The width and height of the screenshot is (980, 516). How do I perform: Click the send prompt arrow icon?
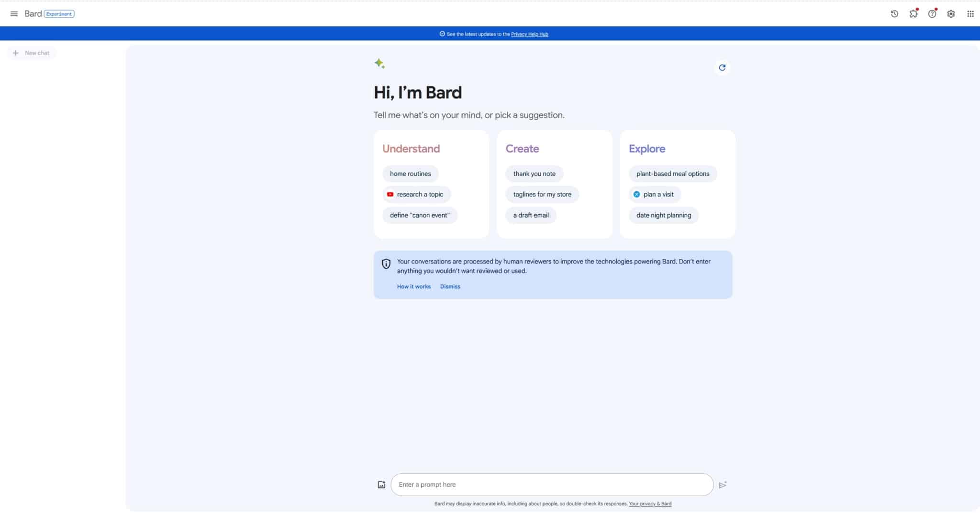pos(723,484)
